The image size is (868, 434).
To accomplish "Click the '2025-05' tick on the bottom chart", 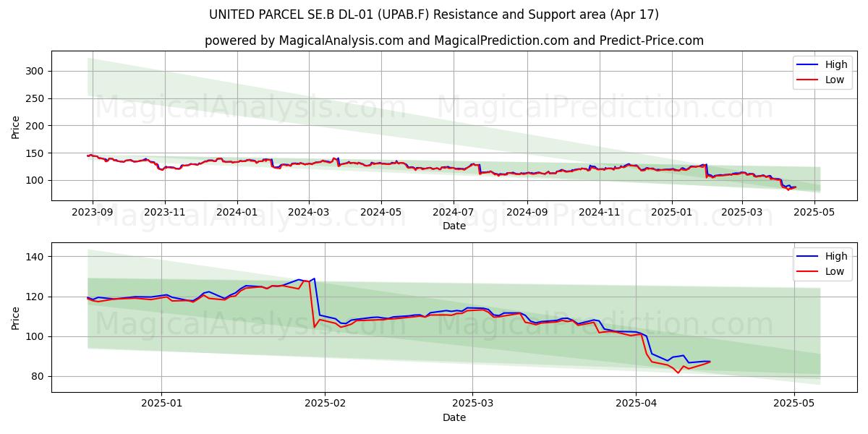I will 794,404.
